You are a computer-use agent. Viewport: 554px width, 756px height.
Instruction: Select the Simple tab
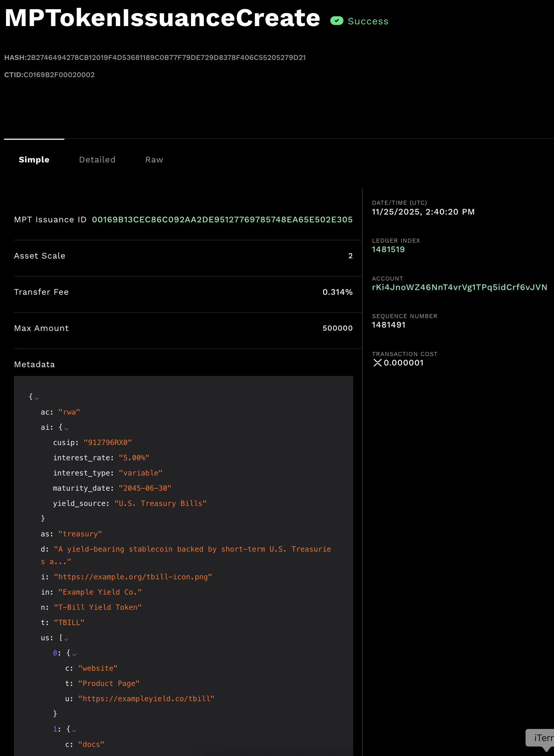(x=34, y=160)
